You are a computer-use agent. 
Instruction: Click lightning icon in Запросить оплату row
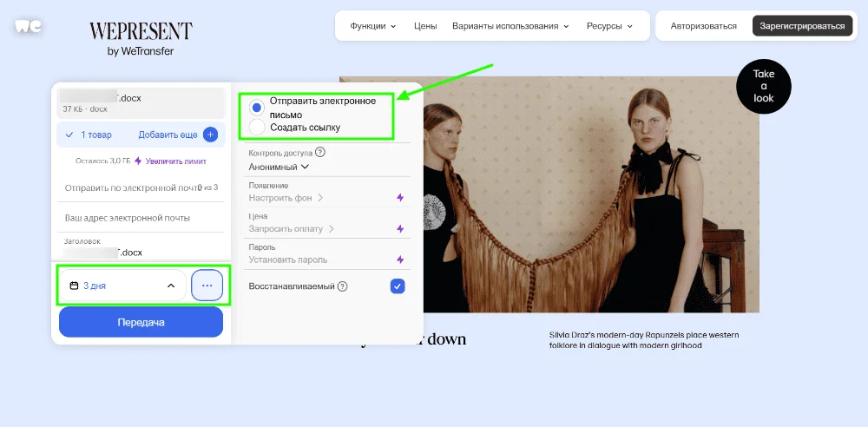point(400,229)
